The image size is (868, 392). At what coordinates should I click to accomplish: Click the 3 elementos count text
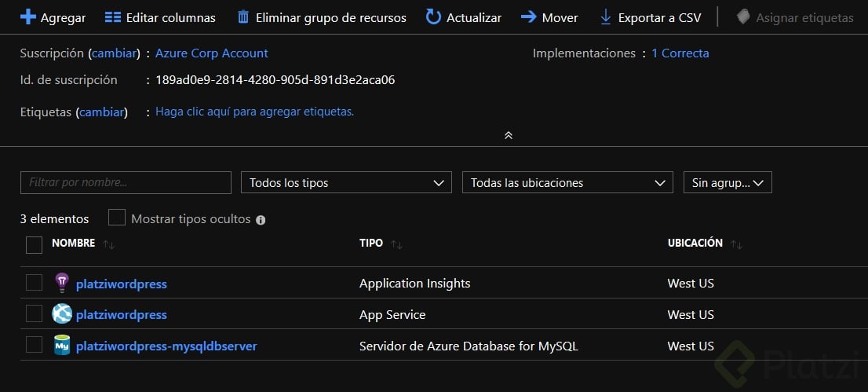(x=54, y=219)
